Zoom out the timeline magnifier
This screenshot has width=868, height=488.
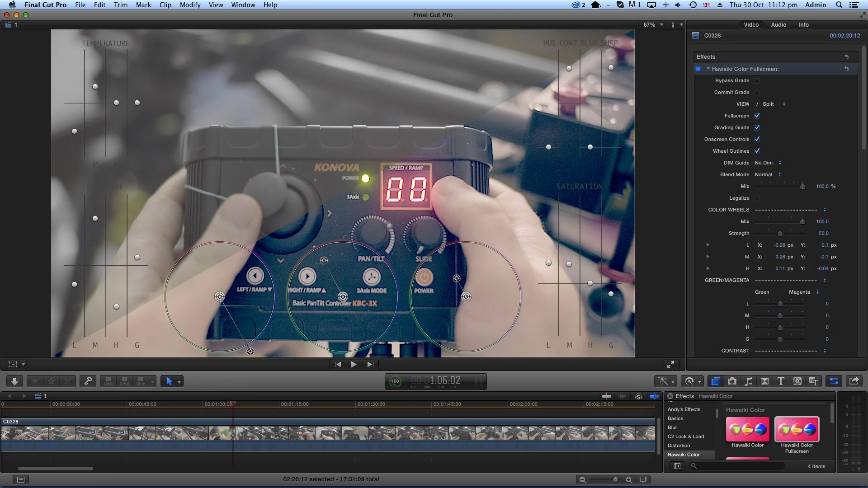[583, 480]
